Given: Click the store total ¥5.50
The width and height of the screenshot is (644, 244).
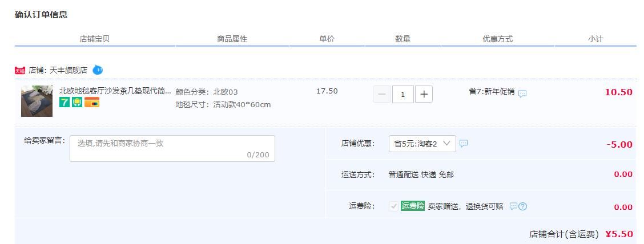Looking at the screenshot, I should [619, 234].
